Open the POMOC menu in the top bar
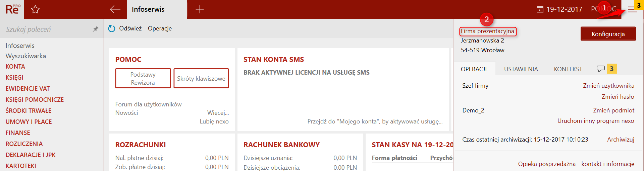The image size is (644, 171). coord(604,9)
